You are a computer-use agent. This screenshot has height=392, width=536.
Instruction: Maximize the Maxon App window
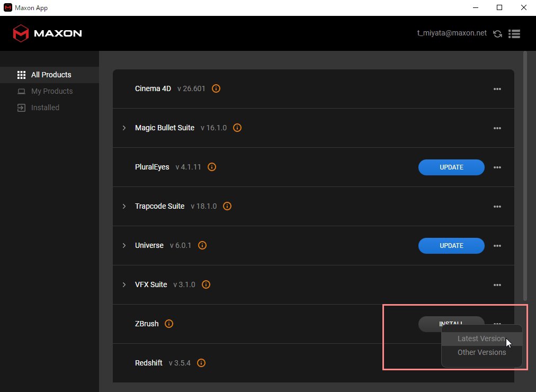[x=499, y=7]
